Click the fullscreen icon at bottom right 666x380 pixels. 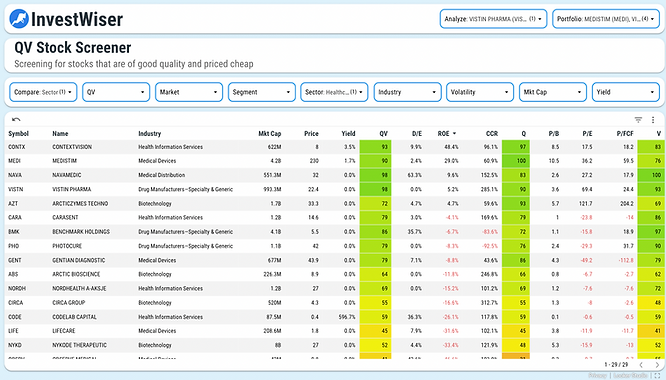pos(657,375)
